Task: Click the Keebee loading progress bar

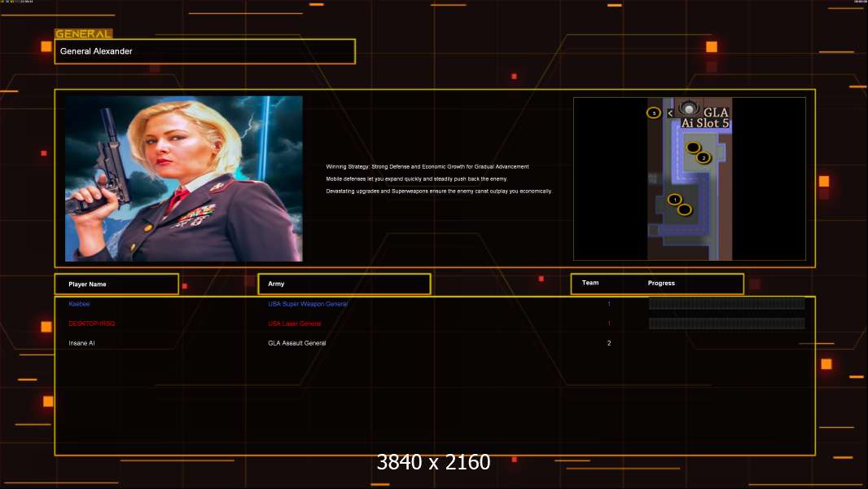Action: [x=727, y=303]
